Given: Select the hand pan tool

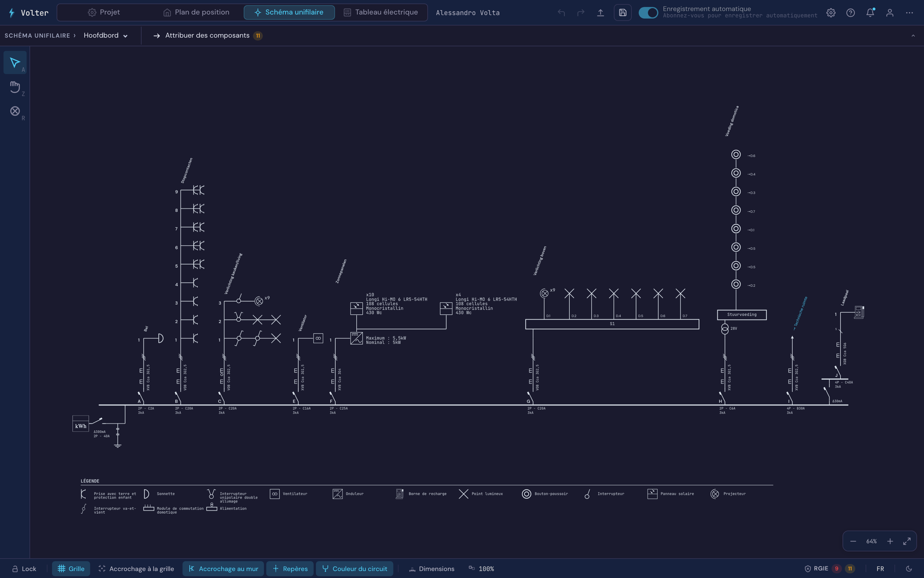Looking at the screenshot, I should pyautogui.click(x=15, y=87).
